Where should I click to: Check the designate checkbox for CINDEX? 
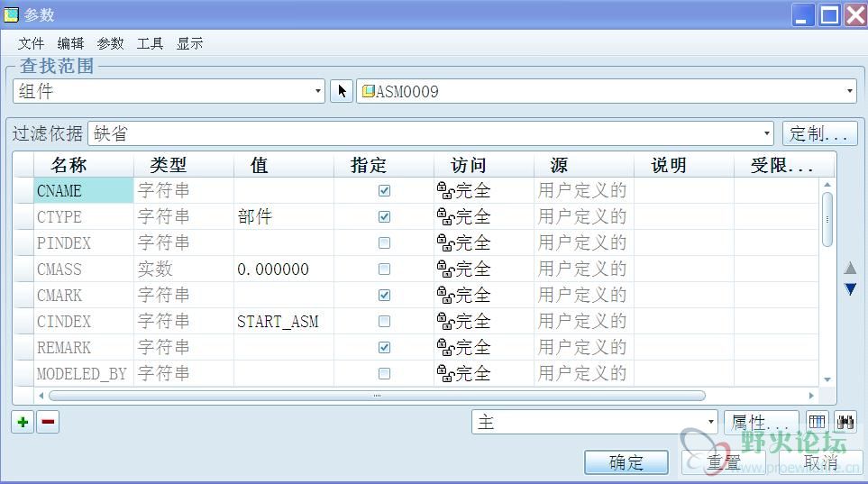pyautogui.click(x=384, y=321)
